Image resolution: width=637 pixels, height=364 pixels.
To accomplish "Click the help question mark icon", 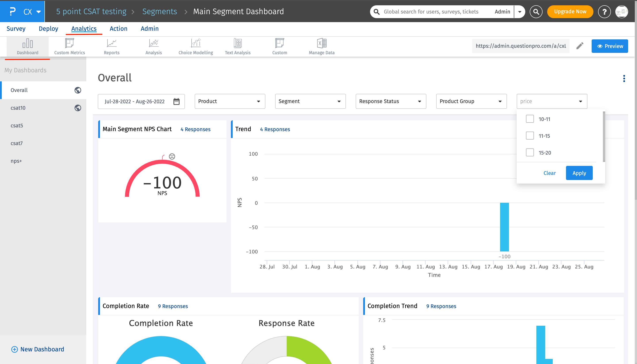I will click(x=604, y=11).
